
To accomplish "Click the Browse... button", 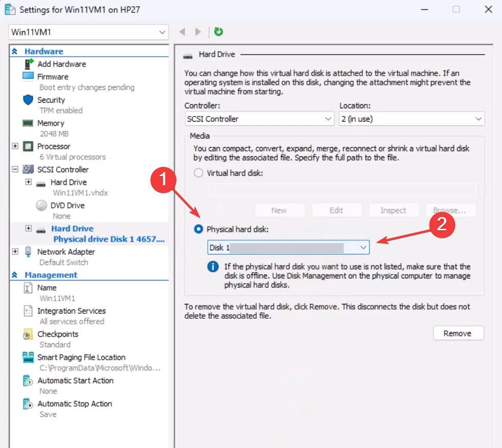I will (450, 210).
